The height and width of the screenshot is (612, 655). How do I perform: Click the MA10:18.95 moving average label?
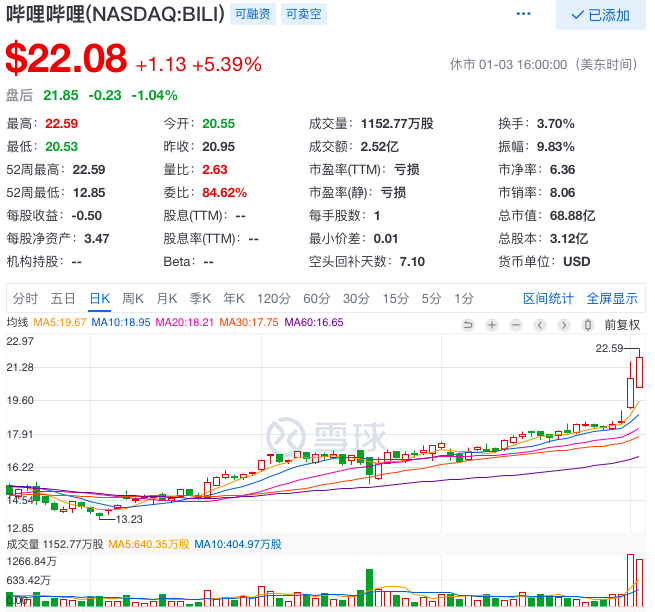(121, 323)
